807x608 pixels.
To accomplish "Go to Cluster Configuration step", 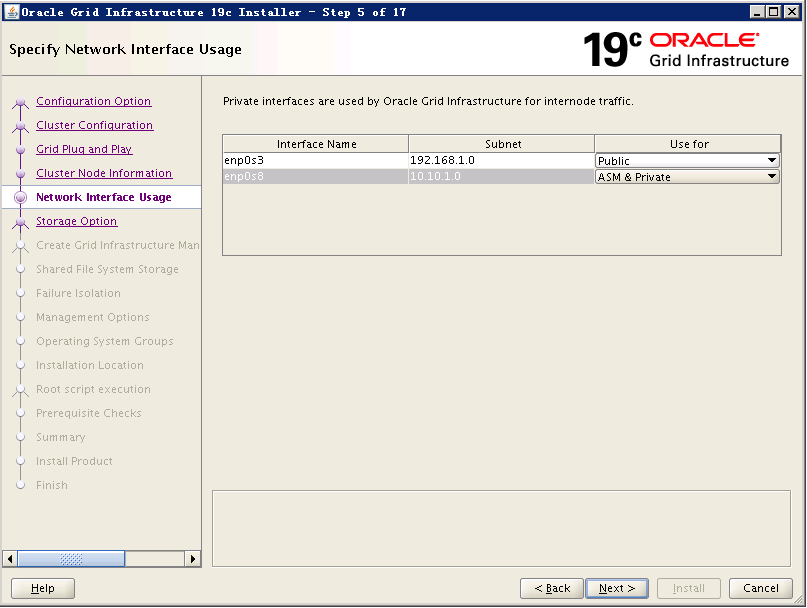I will pos(94,125).
